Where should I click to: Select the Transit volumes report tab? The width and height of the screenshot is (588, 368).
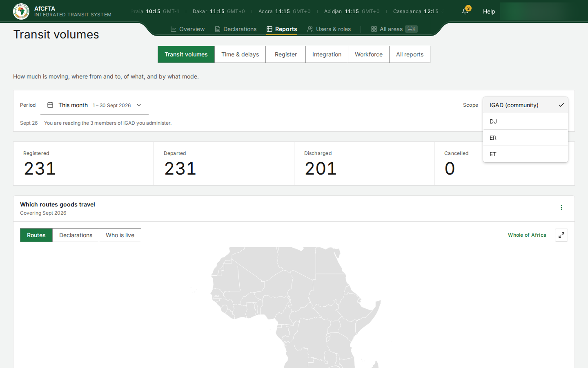click(186, 54)
